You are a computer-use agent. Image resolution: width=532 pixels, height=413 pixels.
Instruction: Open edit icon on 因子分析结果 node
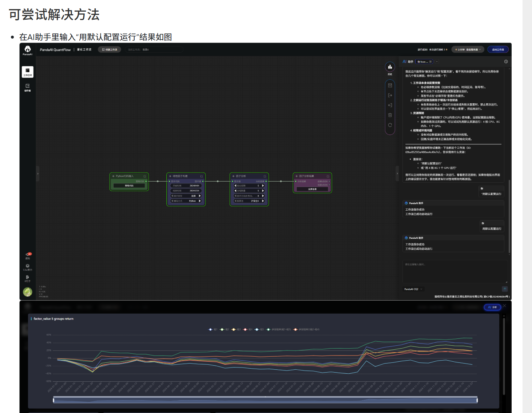pos(328,176)
